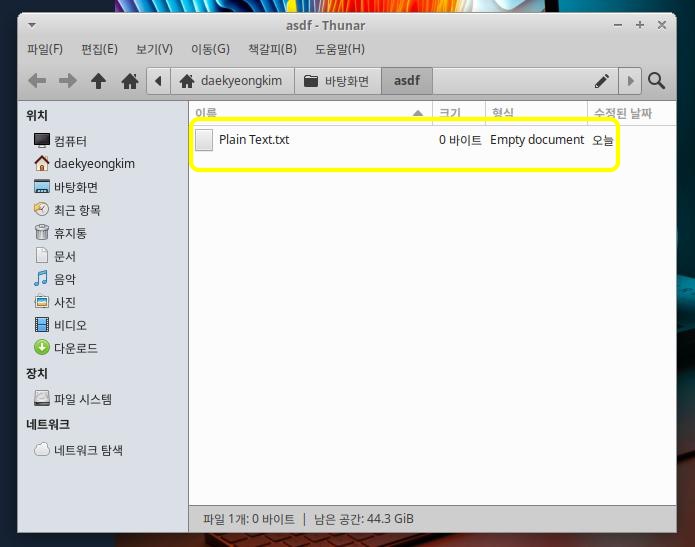Go to home folder via house toolbar icon
This screenshot has width=695, height=547.
(x=130, y=81)
